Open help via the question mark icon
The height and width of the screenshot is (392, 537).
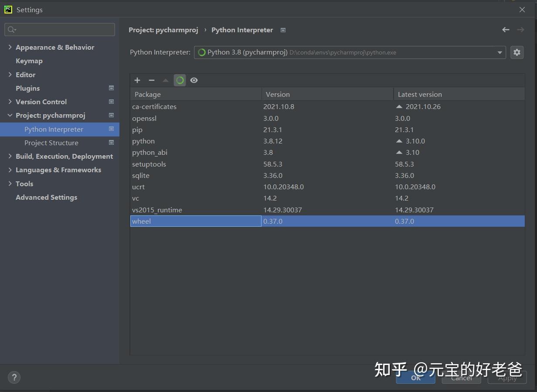click(14, 377)
